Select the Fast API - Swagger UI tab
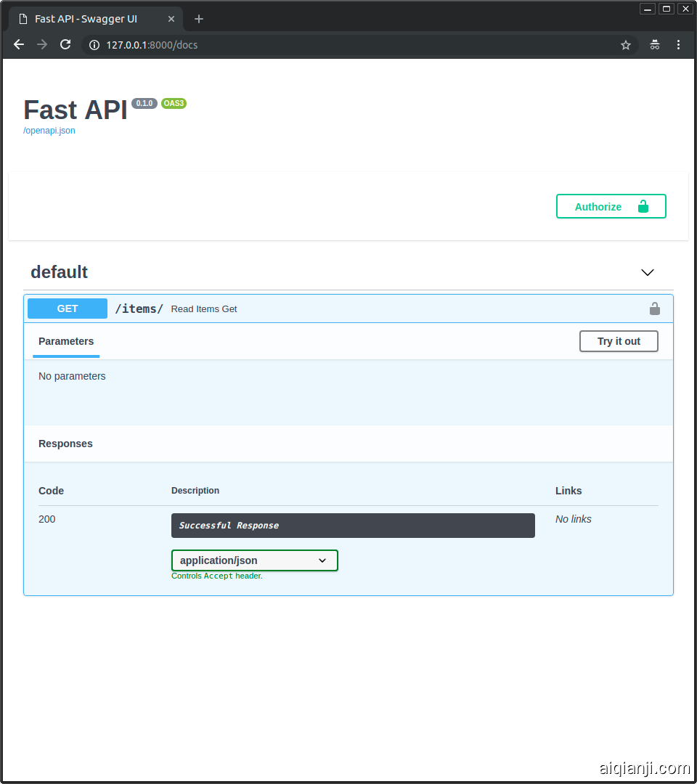 [86, 19]
